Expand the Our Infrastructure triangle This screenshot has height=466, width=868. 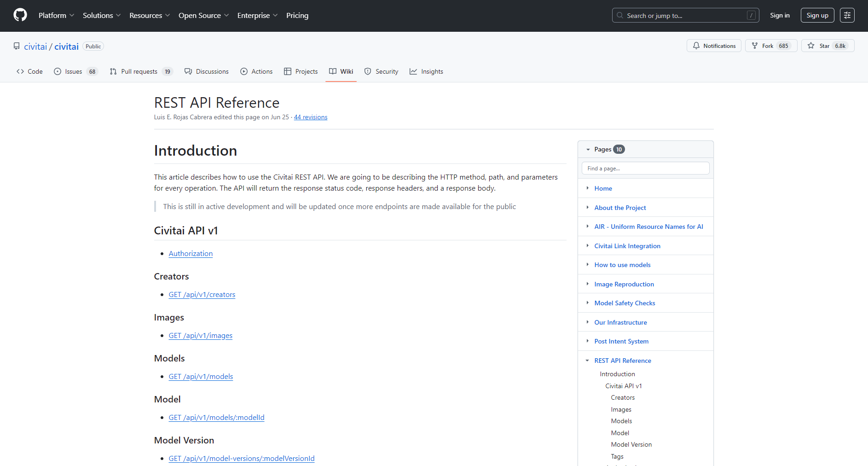point(587,322)
